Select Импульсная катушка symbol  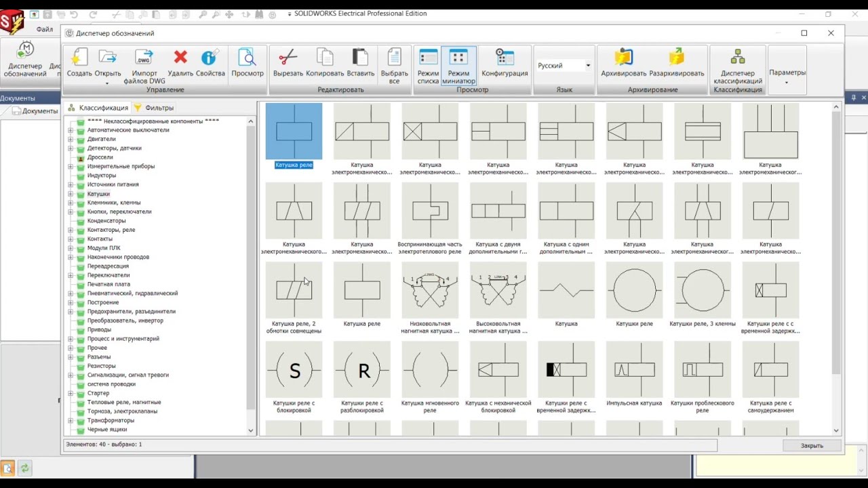pos(634,373)
